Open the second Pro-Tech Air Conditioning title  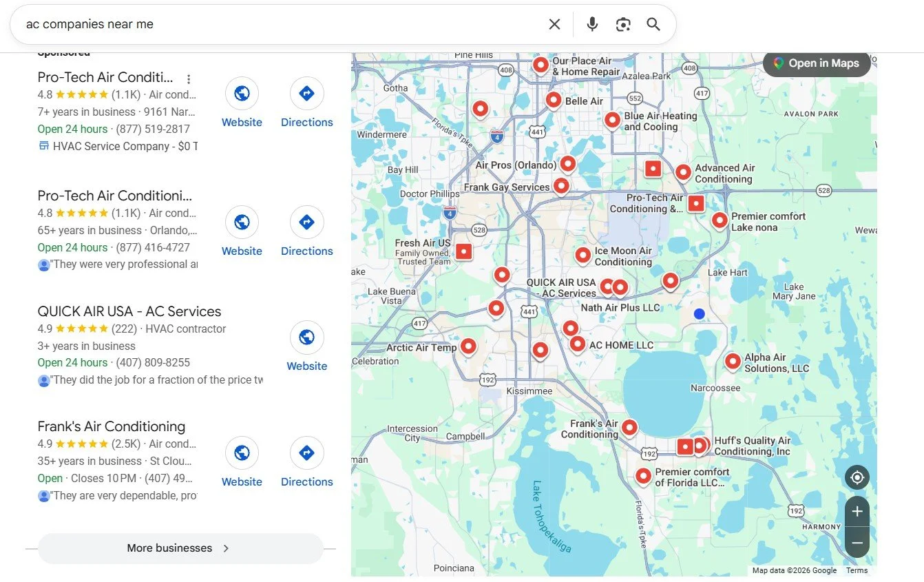click(115, 196)
